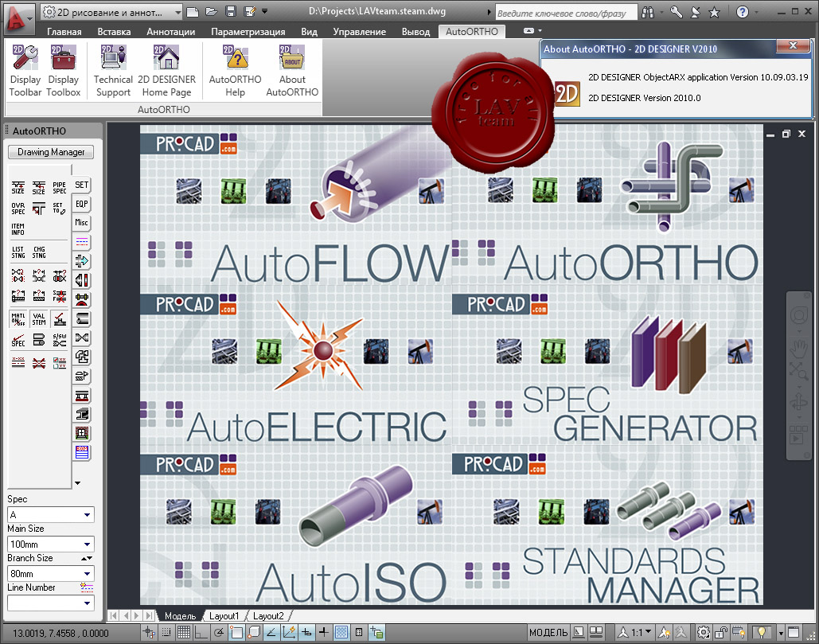This screenshot has height=644, width=819.
Task: Click the New file quick-access icon
Action: (193, 11)
